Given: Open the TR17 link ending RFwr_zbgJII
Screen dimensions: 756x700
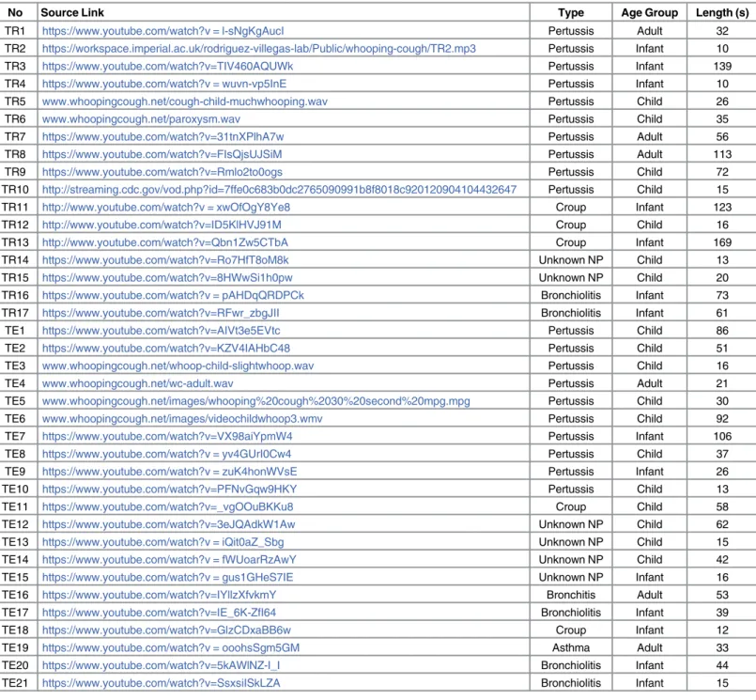Looking at the screenshot, I should point(161,313).
